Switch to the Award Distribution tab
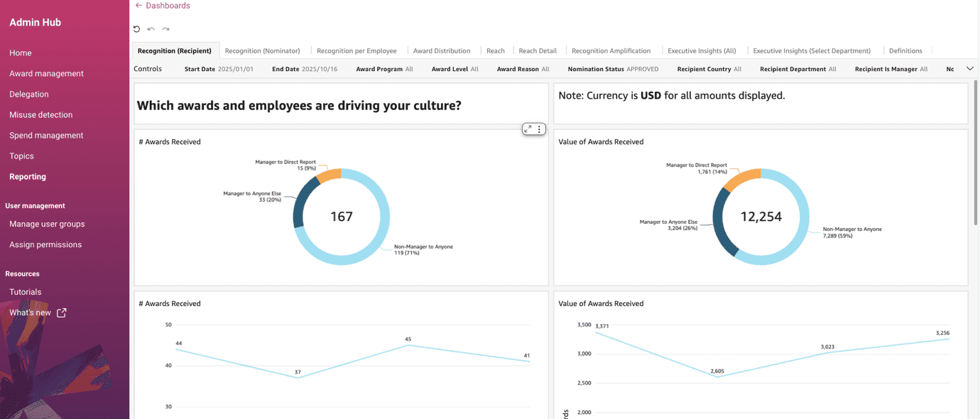Screen dimensions: 980x419 click(x=442, y=51)
